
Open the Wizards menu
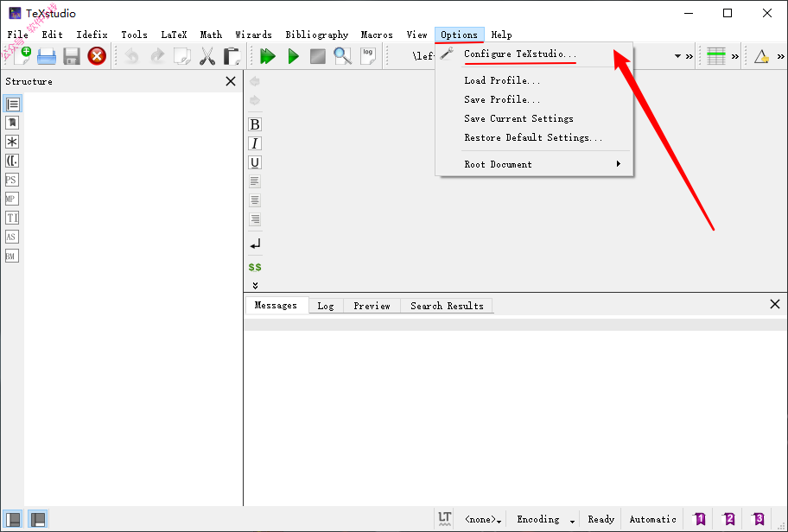pyautogui.click(x=253, y=35)
